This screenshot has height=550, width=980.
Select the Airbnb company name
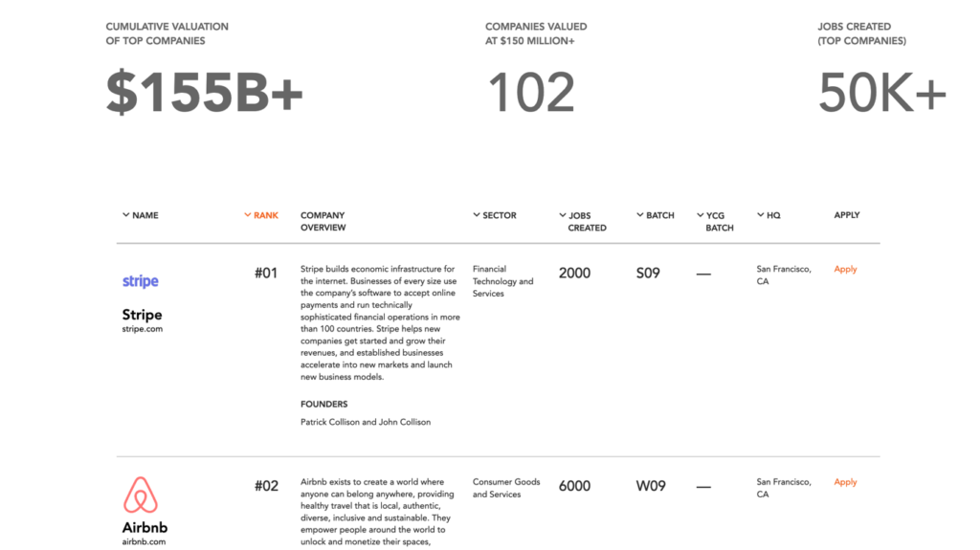(145, 527)
